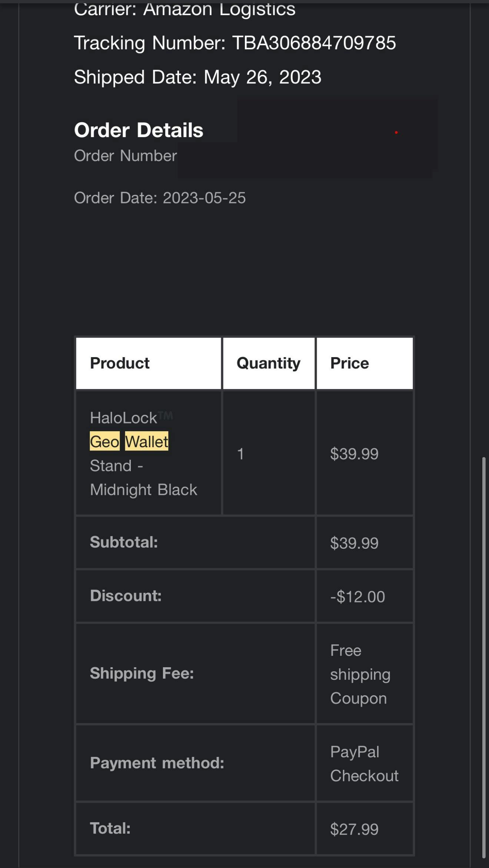Click the highlighted word Geo
The height and width of the screenshot is (868, 489).
click(104, 441)
